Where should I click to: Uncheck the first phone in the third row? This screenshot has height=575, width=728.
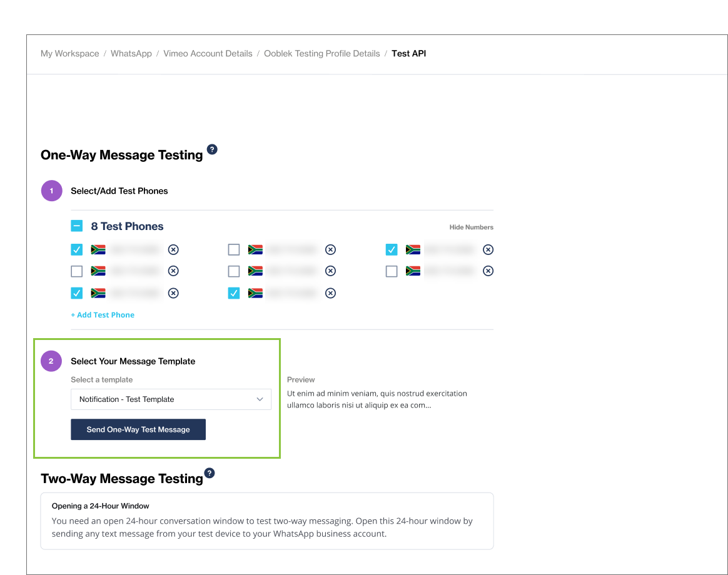77,293
